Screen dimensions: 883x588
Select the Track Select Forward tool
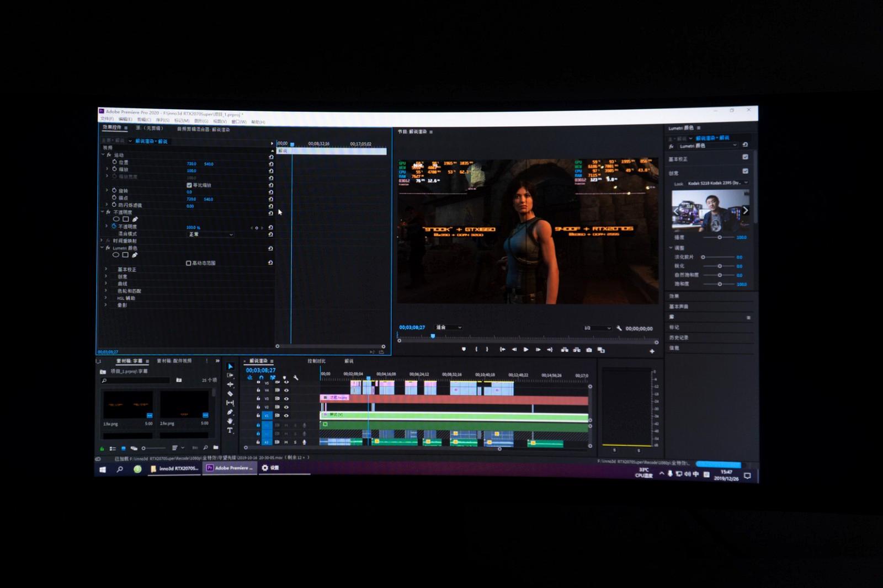pos(231,376)
